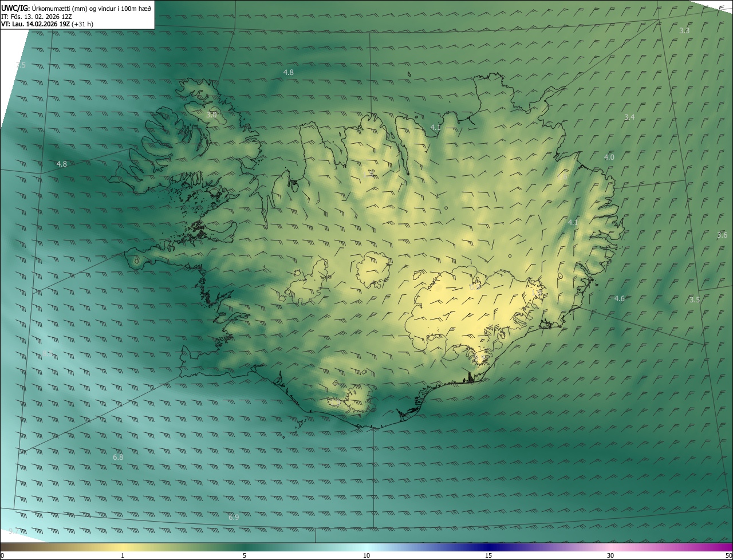Image resolution: width=733 pixels, height=560 pixels.
Task: Click the 6.8 value label on map
Action: click(118, 457)
